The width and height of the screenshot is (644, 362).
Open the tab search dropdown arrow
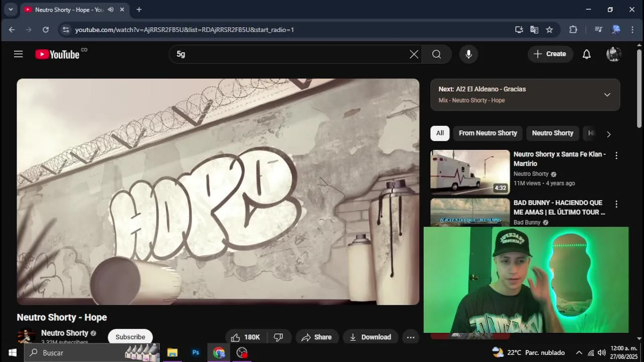tap(11, 10)
